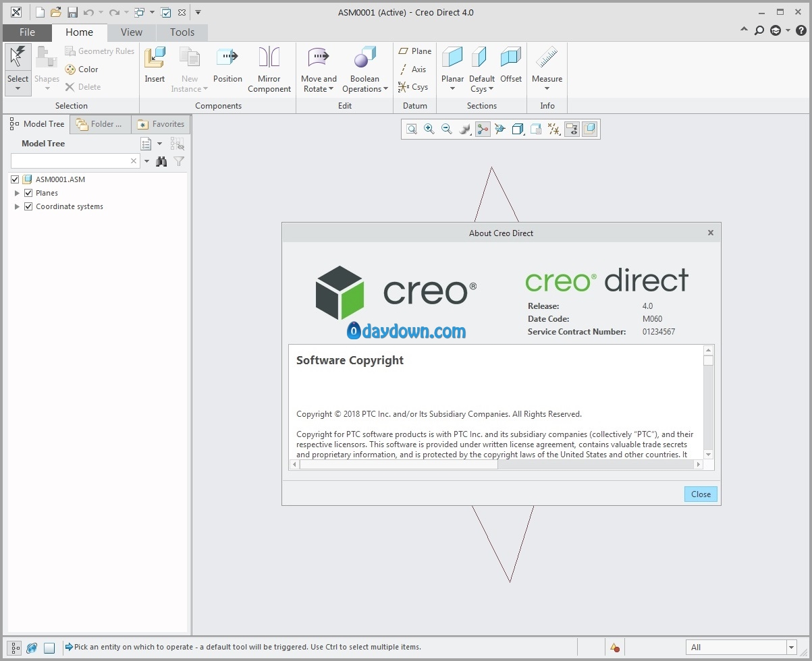Click the globe browser icon in status bar
The height and width of the screenshot is (661, 812).
[x=32, y=648]
